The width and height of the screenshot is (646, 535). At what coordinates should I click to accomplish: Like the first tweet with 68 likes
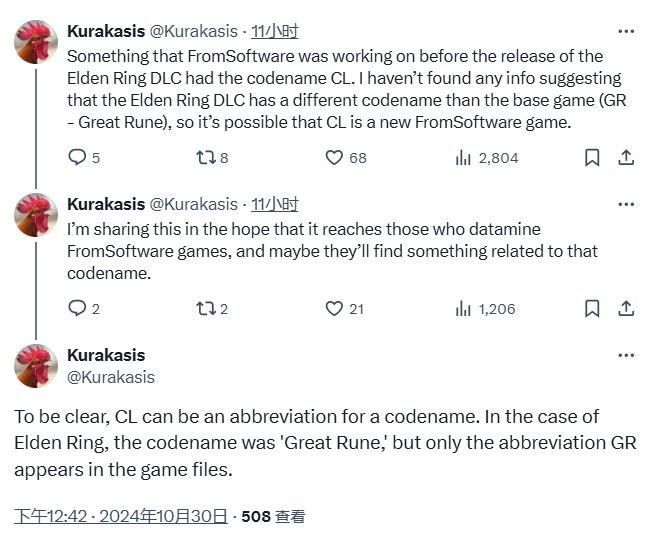click(335, 157)
